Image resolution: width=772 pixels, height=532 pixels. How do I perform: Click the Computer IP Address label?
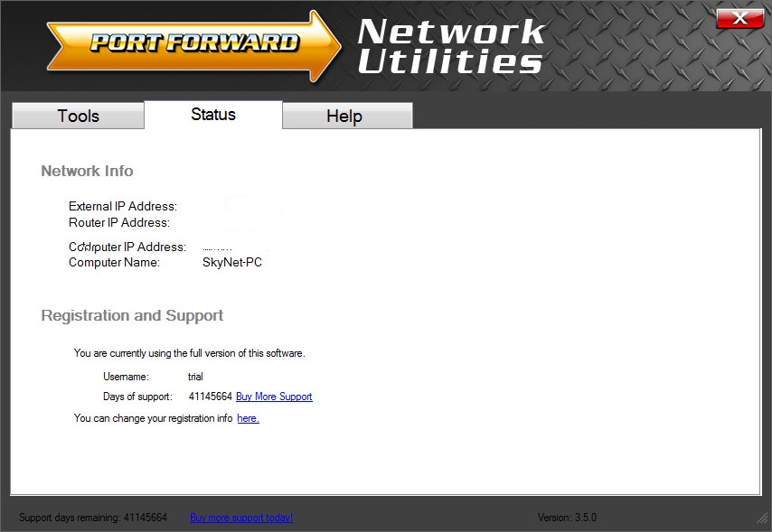pyautogui.click(x=127, y=247)
